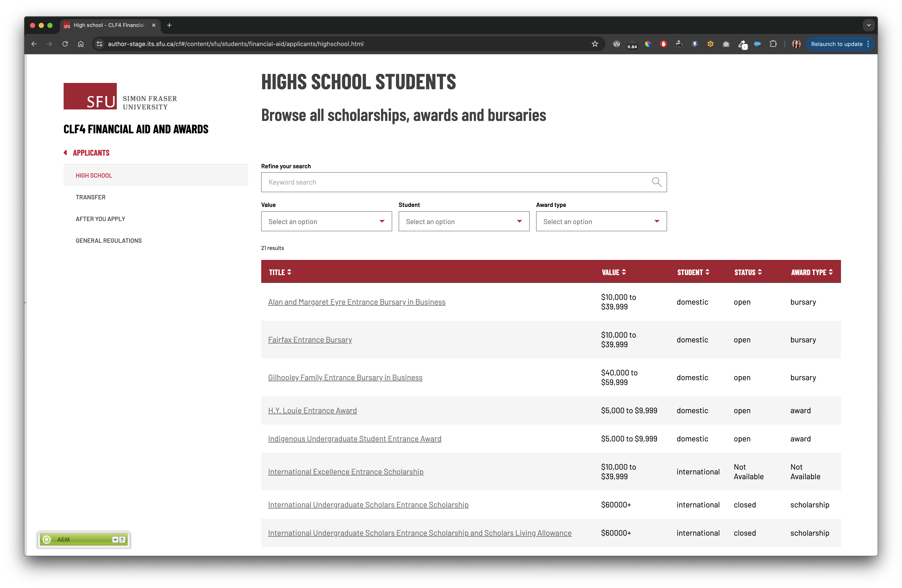Open the Value filter dropdown
Image resolution: width=902 pixels, height=588 pixels.
pos(326,222)
